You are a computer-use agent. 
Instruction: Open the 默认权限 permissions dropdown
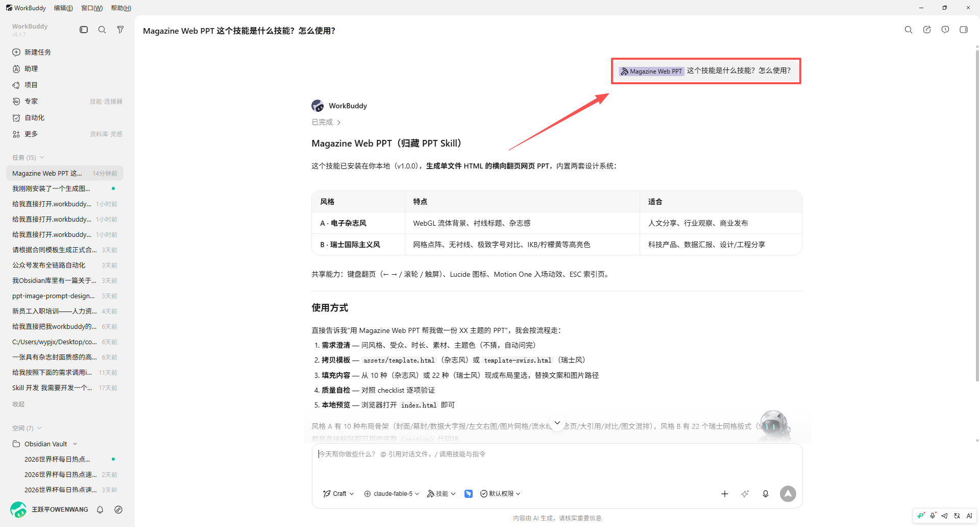click(x=500, y=494)
